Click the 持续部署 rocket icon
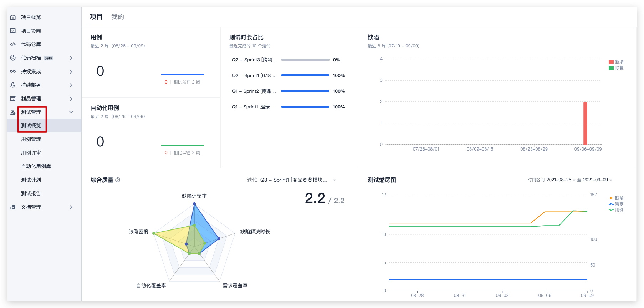644x308 pixels. pos(13,85)
